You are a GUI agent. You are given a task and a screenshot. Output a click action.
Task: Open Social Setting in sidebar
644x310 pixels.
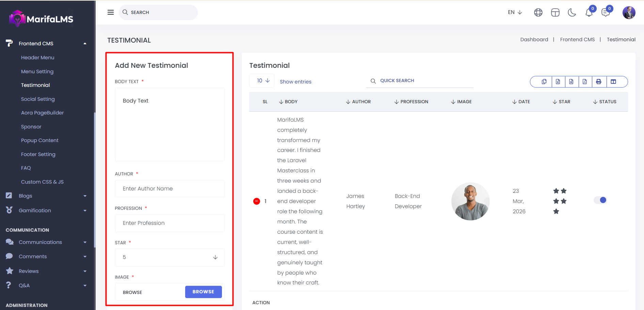pos(38,99)
